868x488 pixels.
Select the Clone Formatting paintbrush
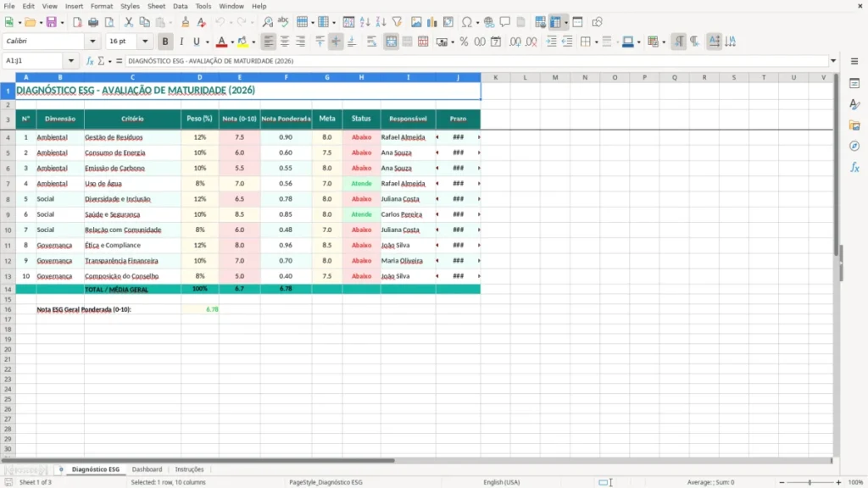pyautogui.click(x=186, y=22)
